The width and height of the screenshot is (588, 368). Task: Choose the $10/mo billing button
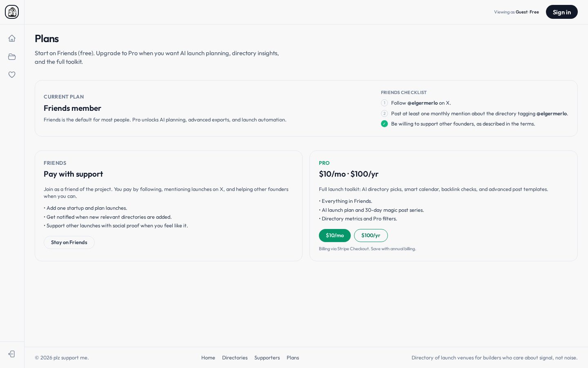tap(335, 236)
